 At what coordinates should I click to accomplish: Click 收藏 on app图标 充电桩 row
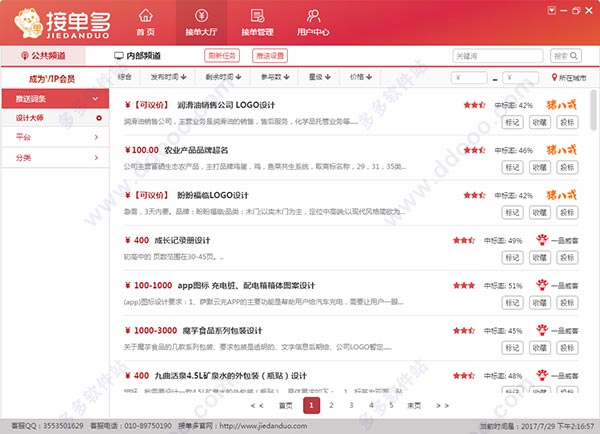pos(540,303)
